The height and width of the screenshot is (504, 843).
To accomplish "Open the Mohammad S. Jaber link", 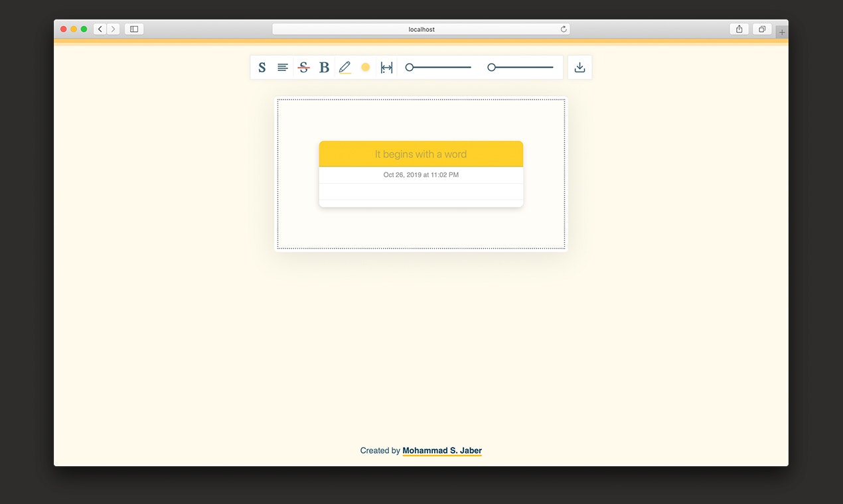I will coord(442,451).
